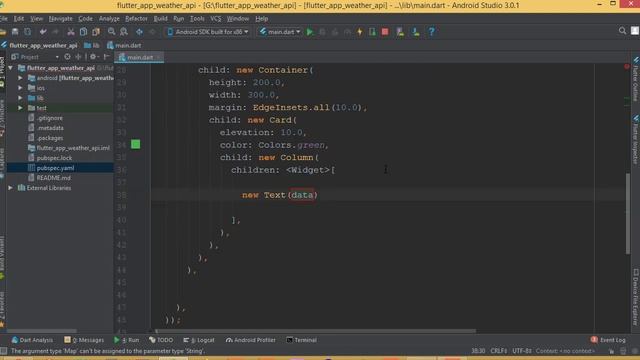Select pubspec.lock file
Viewport: 640px width, 360px height.
(x=54, y=158)
